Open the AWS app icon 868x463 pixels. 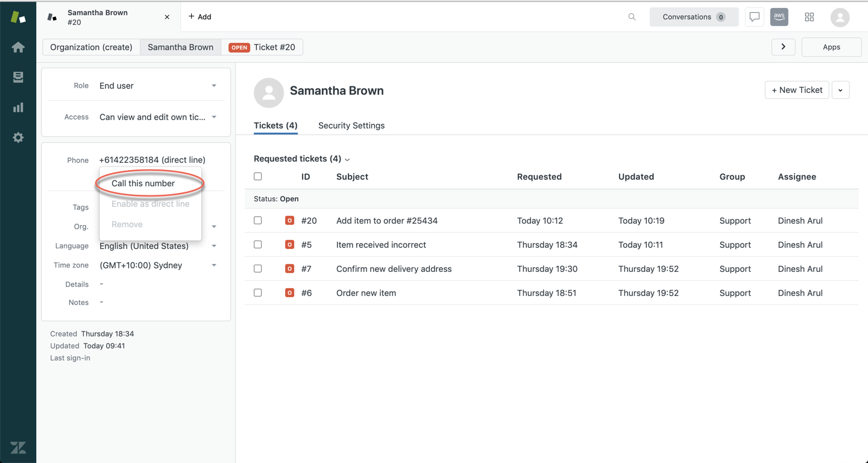[x=779, y=17]
